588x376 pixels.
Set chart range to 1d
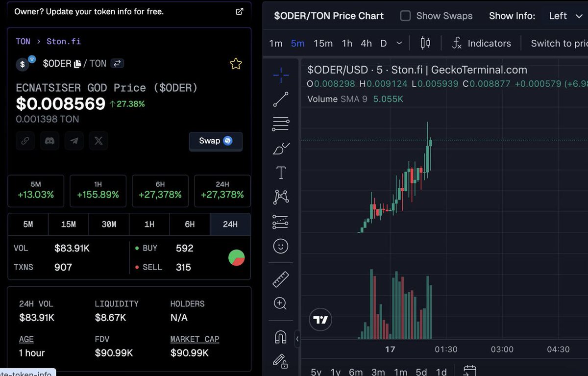coord(441,372)
